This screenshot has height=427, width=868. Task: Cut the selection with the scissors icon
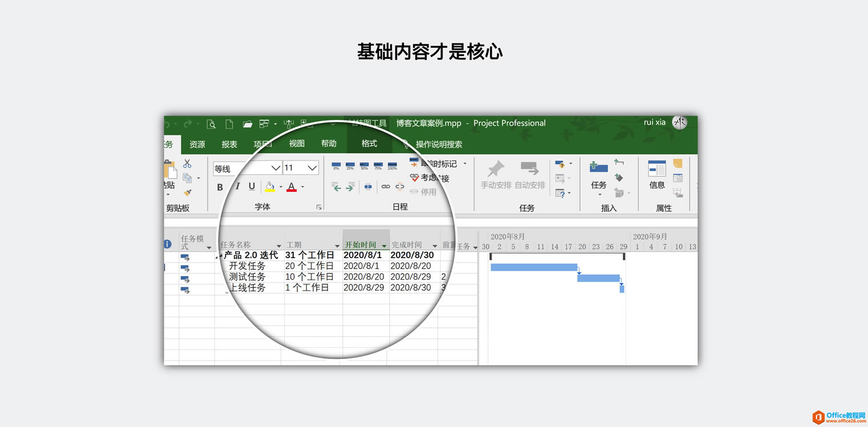[x=189, y=164]
